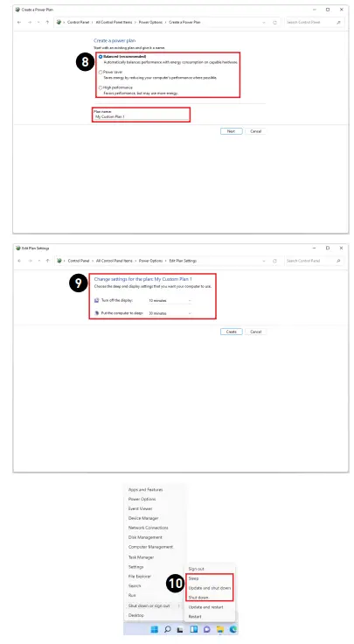The image size is (354, 644).
Task: Select Desktop menu entry
Action: 135,615
